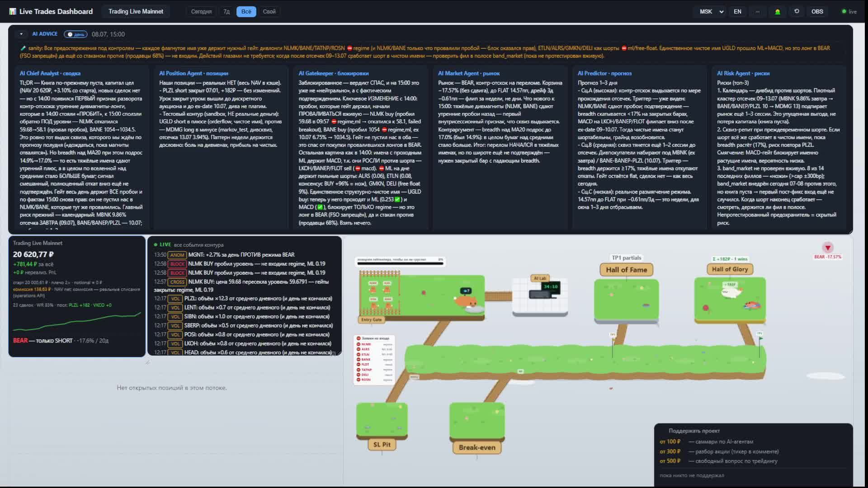
Task: Click the equity curve chart
Action: [x=77, y=321]
